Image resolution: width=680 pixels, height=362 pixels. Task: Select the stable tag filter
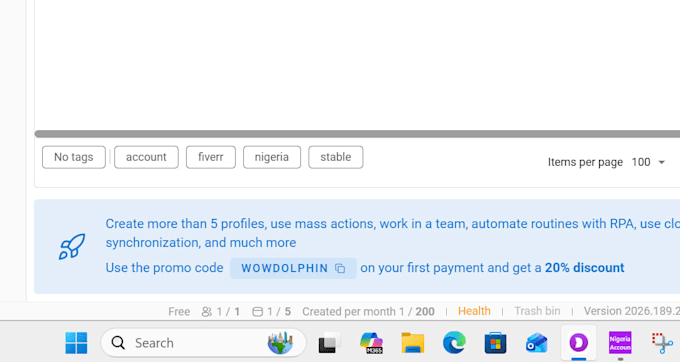(x=336, y=157)
